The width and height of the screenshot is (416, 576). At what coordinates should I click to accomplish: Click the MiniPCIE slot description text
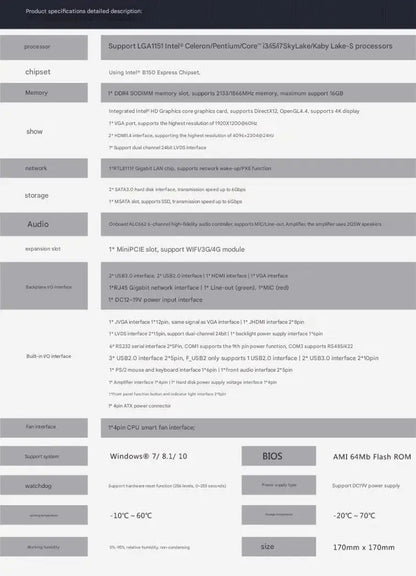177,249
